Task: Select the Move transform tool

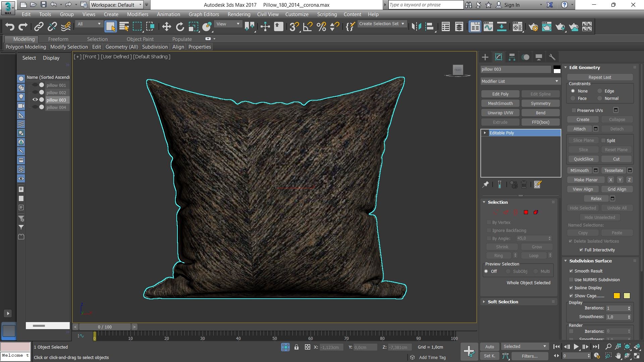Action: [x=166, y=27]
